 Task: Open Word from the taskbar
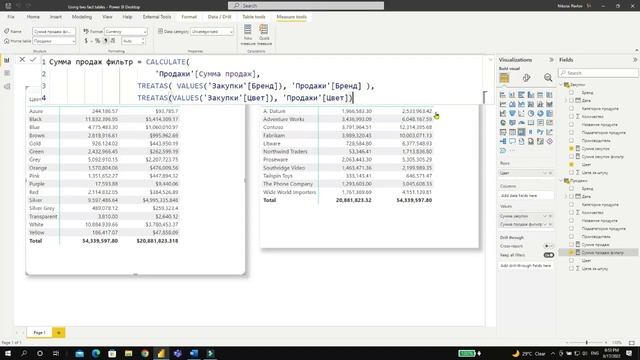[194, 353]
